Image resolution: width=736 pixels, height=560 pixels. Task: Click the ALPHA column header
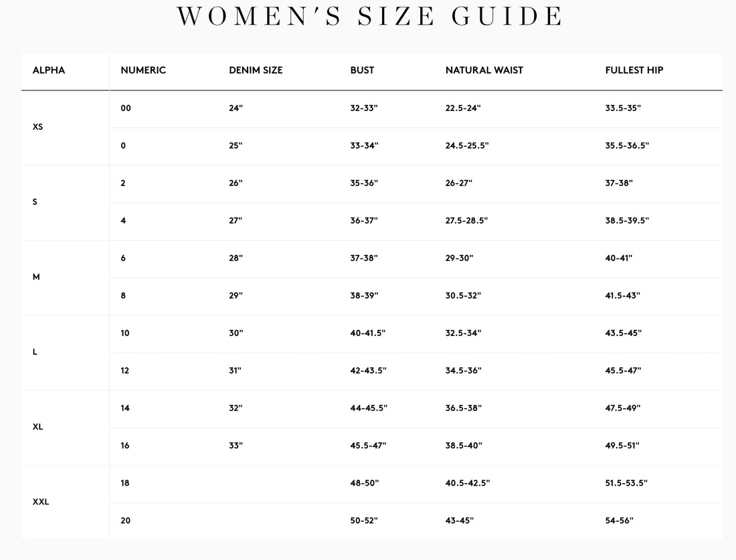tap(49, 70)
